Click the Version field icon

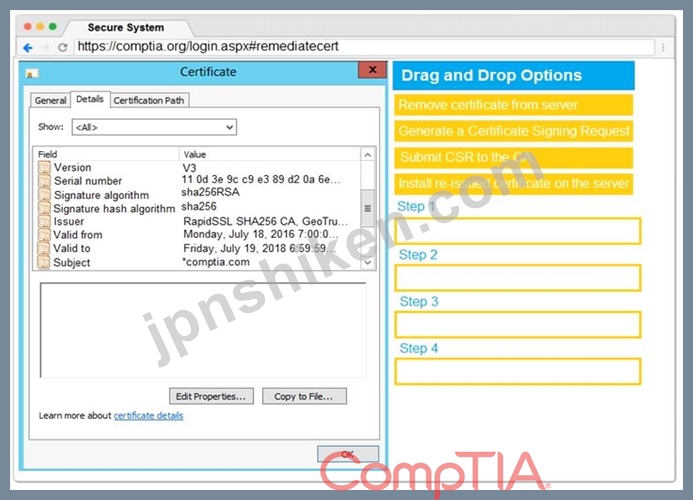44,167
